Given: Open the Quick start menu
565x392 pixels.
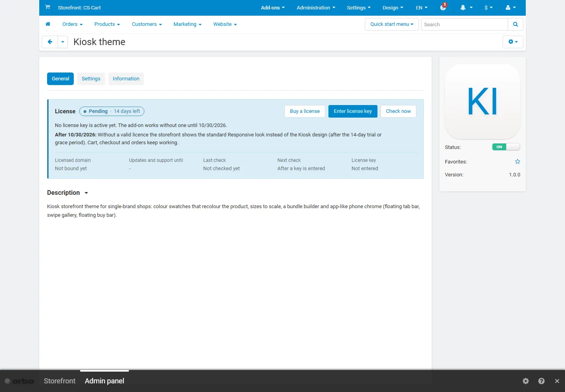Looking at the screenshot, I should tap(392, 24).
